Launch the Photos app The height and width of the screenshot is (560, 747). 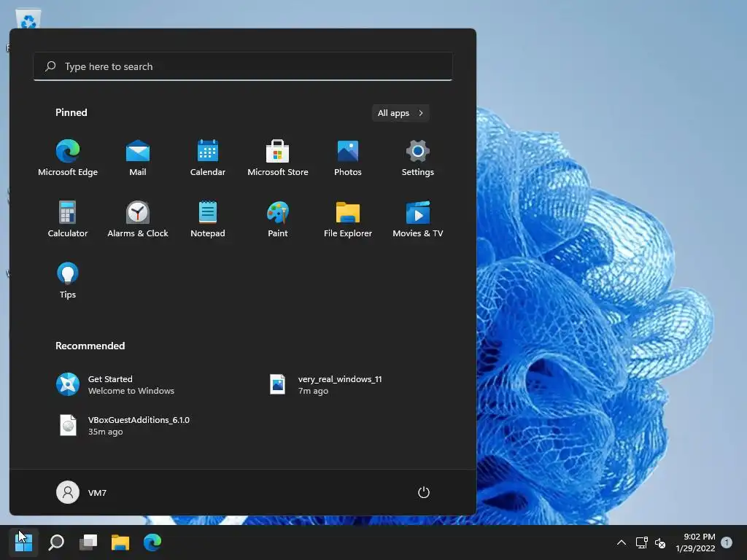coord(348,158)
